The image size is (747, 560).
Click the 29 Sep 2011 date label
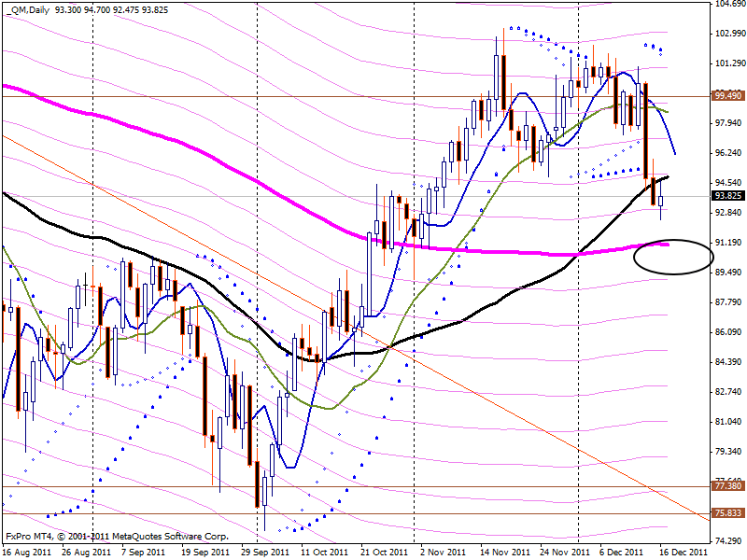(x=265, y=553)
